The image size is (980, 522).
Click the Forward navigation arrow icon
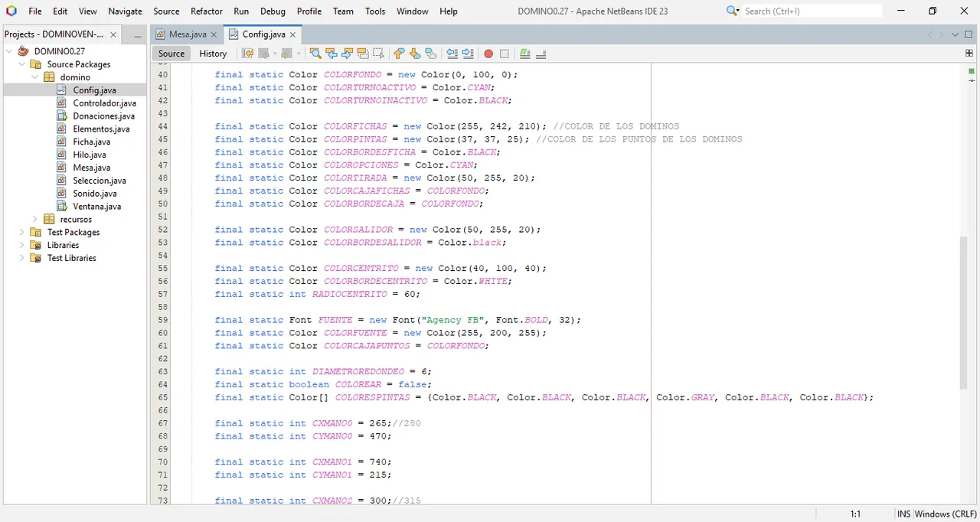click(286, 54)
